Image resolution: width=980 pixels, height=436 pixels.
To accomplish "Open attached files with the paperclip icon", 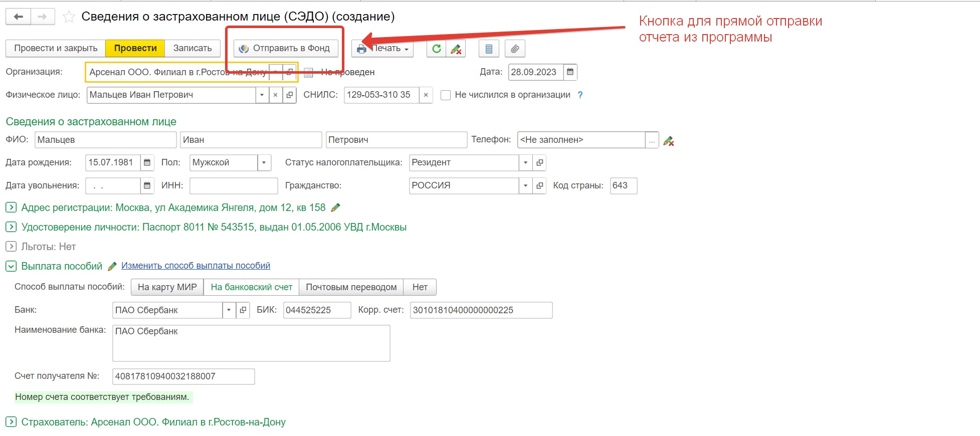I will click(x=515, y=49).
